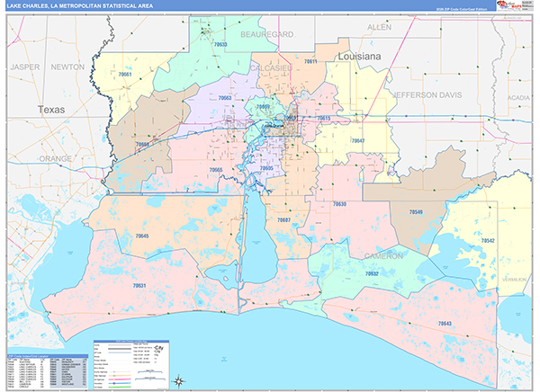Click the compass rose below the map
Image resolution: width=540 pixels, height=392 pixels.
pos(178,379)
